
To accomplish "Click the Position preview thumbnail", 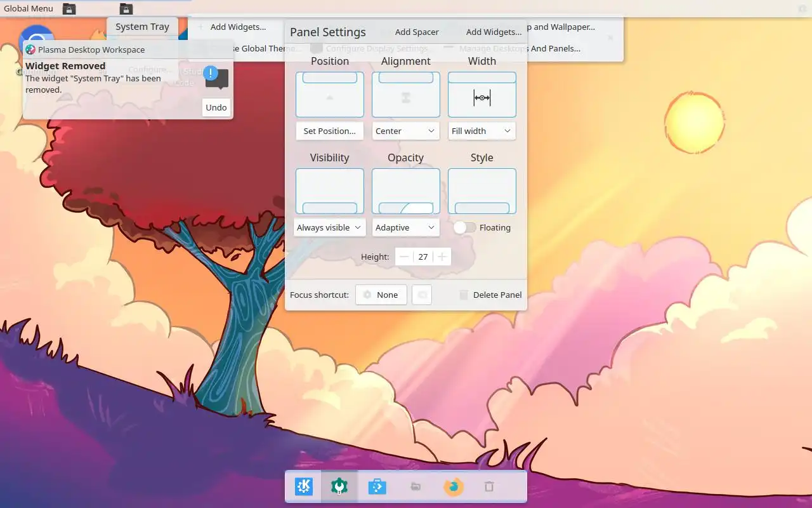I will click(330, 94).
